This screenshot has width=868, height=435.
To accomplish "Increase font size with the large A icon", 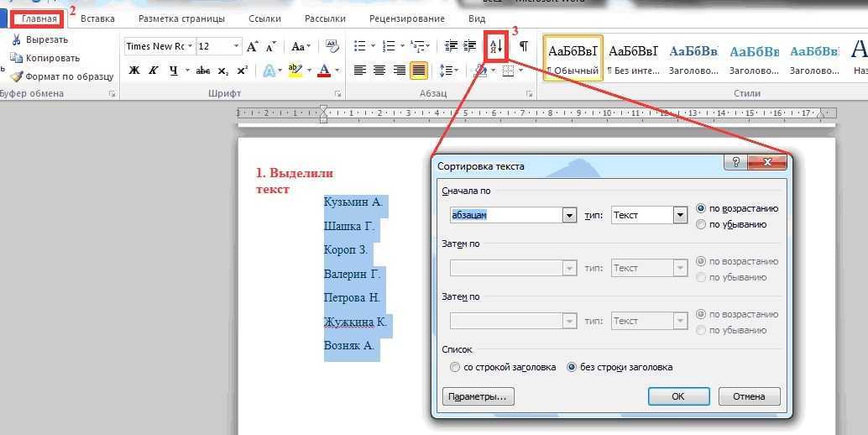I will click(x=253, y=46).
